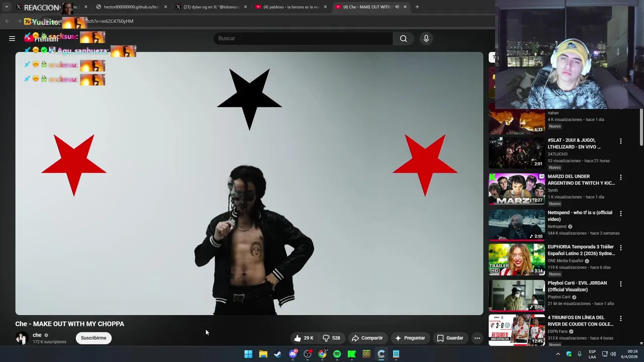
Task: Activate voice search microphone icon
Action: [x=426, y=38]
